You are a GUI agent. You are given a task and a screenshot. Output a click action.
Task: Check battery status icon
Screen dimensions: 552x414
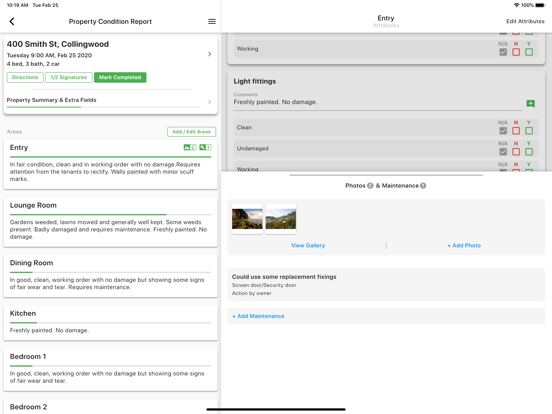(x=540, y=5)
